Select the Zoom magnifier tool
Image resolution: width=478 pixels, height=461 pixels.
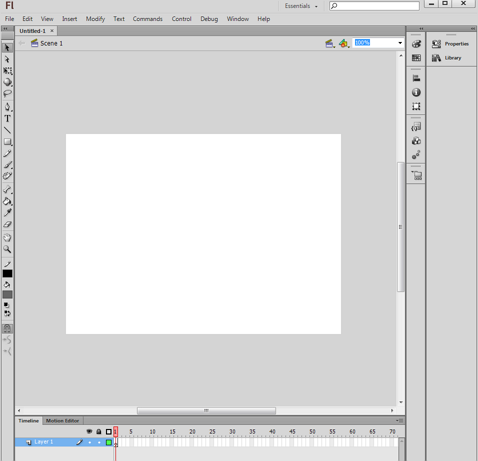[7, 249]
